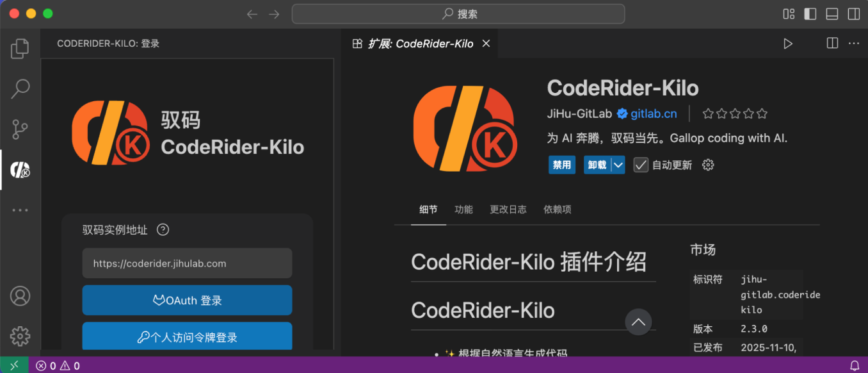Click the extension settings gear icon
The width and height of the screenshot is (868, 373).
(x=707, y=165)
